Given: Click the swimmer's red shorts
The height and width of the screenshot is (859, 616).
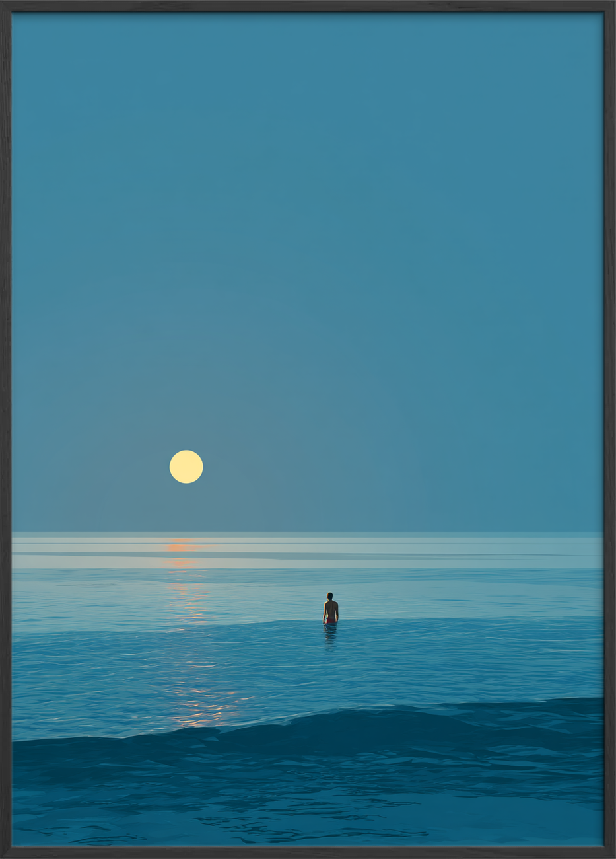Looking at the screenshot, I should (330, 620).
